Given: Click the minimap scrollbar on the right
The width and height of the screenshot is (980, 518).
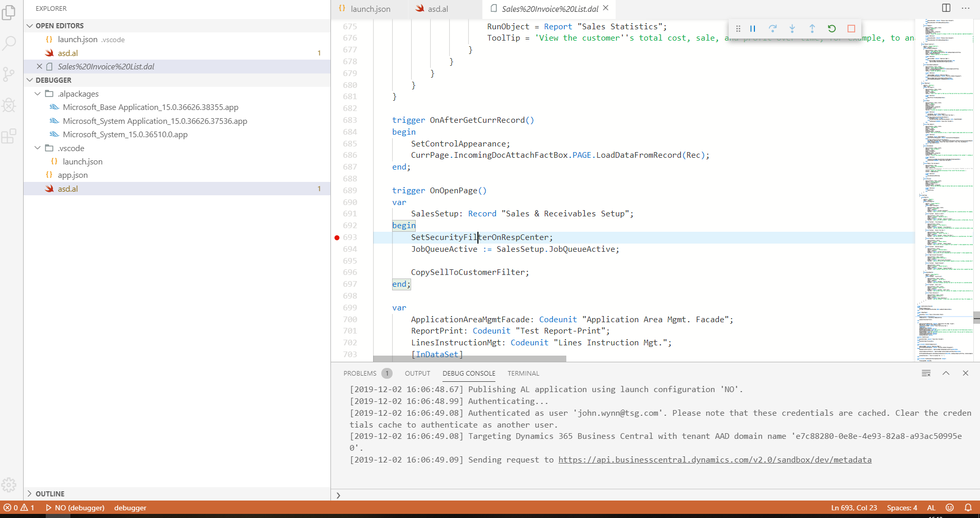Looking at the screenshot, I should 975,318.
